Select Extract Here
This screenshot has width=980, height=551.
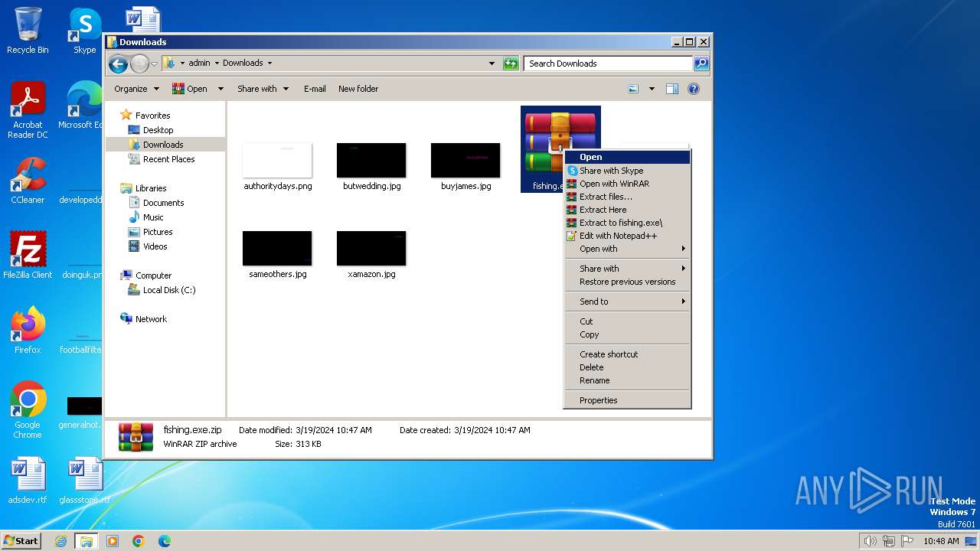pos(627,210)
